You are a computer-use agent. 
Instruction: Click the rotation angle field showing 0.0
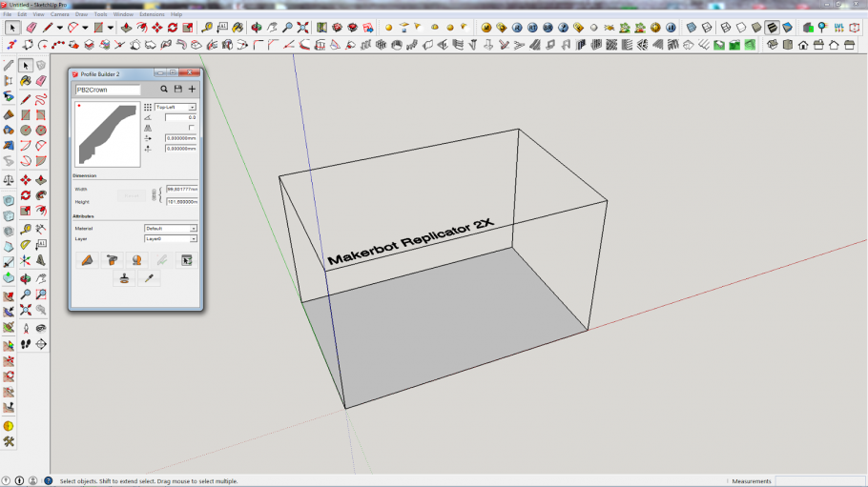click(x=180, y=117)
